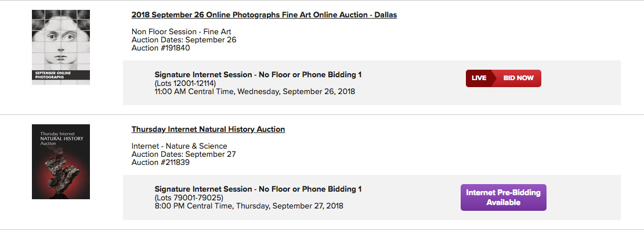Select the Auction #191840 text
Viewport: 644px width, 230px height.
161,48
